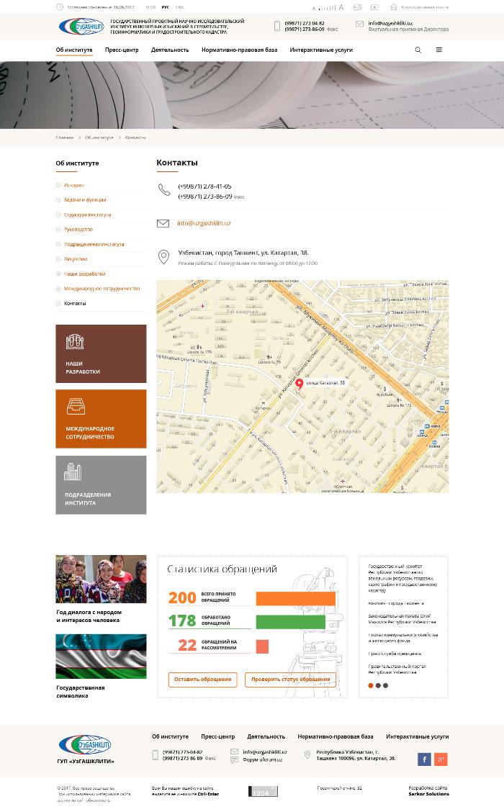Click the red bar for 22 pending requests
The height and width of the screenshot is (812, 504).
click(x=262, y=646)
